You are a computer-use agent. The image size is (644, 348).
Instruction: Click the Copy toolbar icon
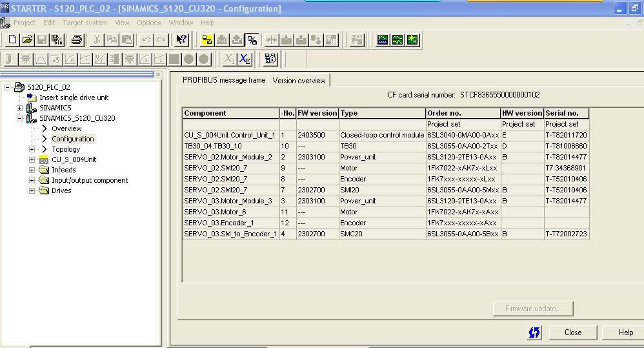112,40
